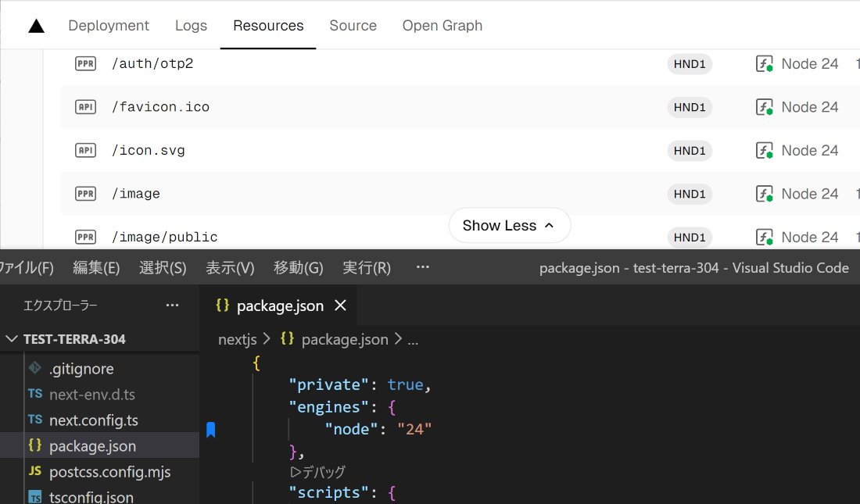Click the Vercel triangle logo
The height and width of the screenshot is (504, 860).
pos(36,24)
